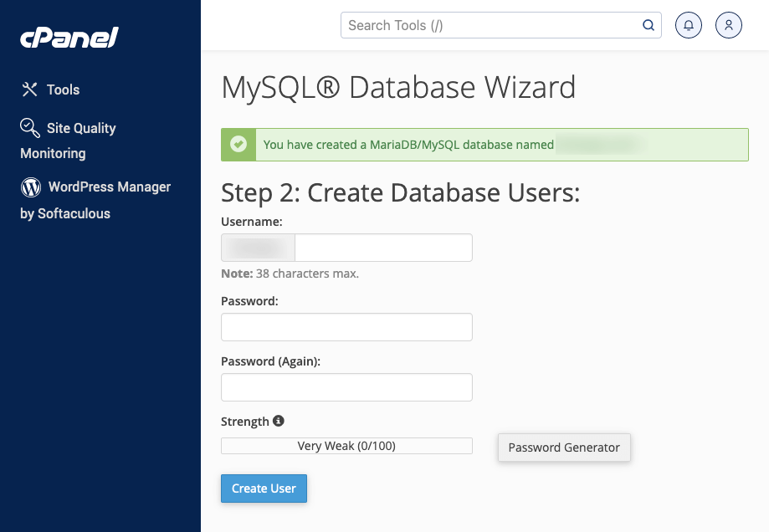Click the search magnifier icon in search bar
769x532 pixels.
pyautogui.click(x=649, y=25)
